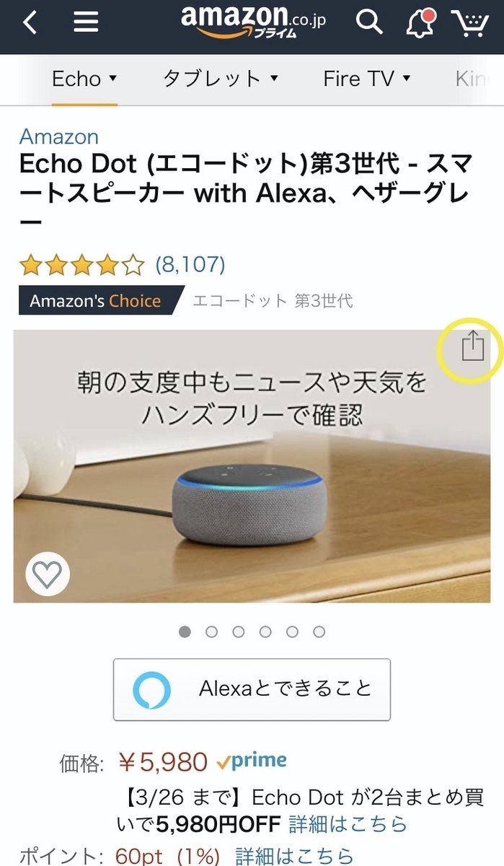Open the search magnifier icon
This screenshot has height=866, width=504.
coord(370,22)
